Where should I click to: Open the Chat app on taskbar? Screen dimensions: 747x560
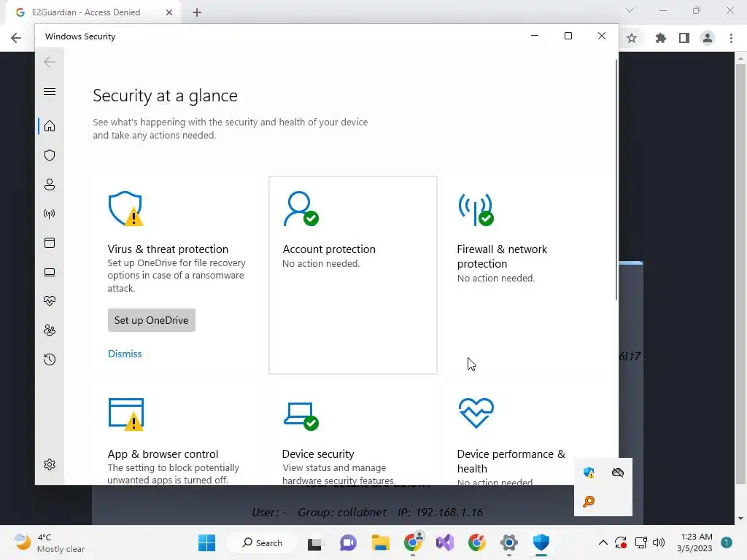coord(348,542)
